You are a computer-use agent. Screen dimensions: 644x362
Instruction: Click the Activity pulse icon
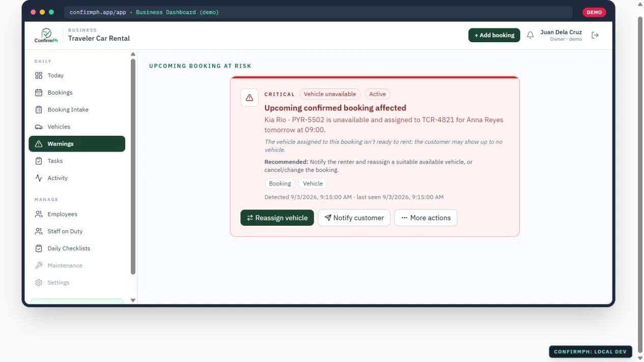39,178
